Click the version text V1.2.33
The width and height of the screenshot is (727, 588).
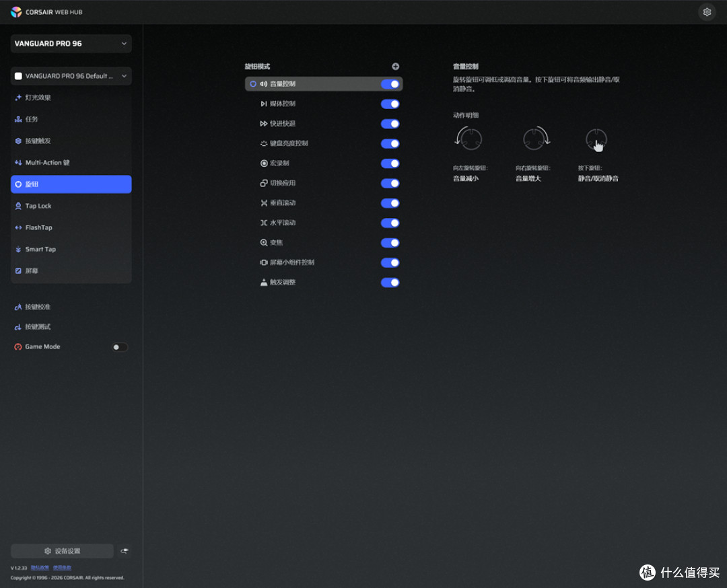[19, 568]
